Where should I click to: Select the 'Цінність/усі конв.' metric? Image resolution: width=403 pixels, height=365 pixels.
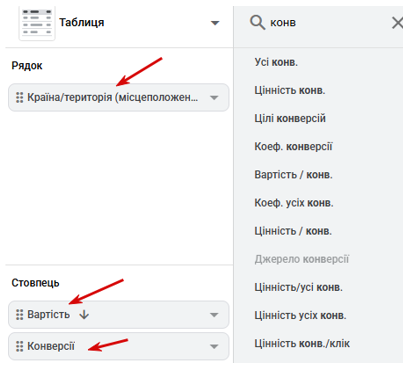click(x=298, y=287)
